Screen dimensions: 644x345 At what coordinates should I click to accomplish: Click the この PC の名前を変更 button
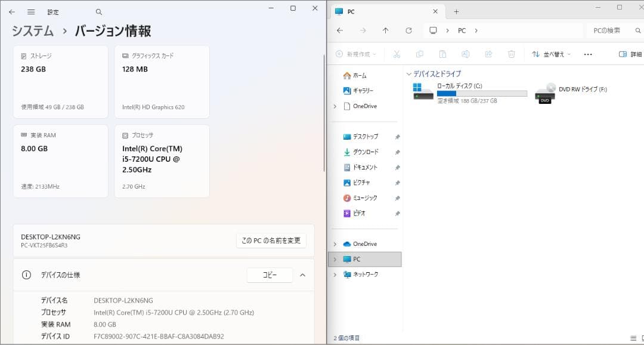coord(271,240)
